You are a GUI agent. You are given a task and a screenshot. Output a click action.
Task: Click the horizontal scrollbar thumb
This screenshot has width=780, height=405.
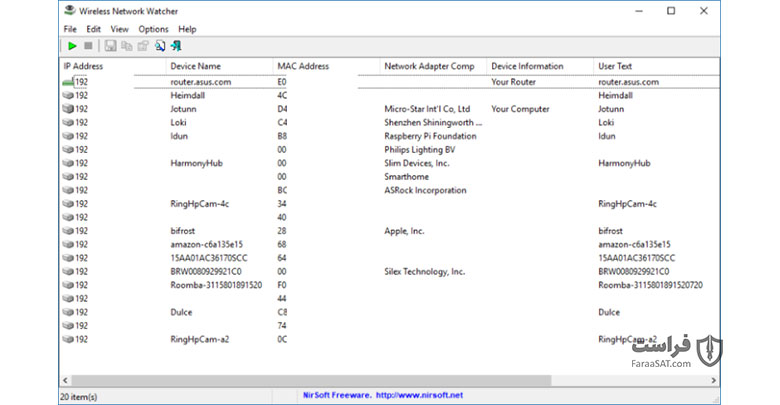click(311, 380)
